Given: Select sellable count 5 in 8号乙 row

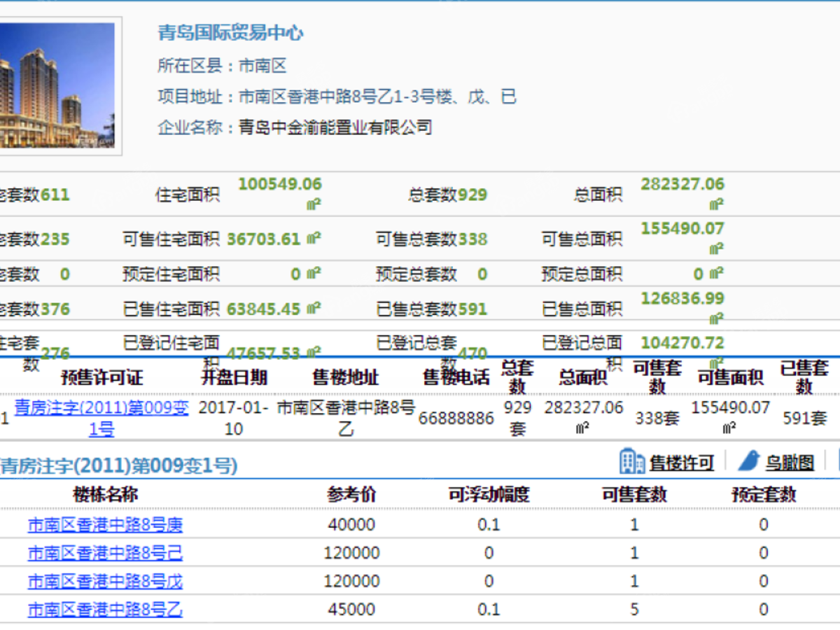Looking at the screenshot, I should (634, 610).
